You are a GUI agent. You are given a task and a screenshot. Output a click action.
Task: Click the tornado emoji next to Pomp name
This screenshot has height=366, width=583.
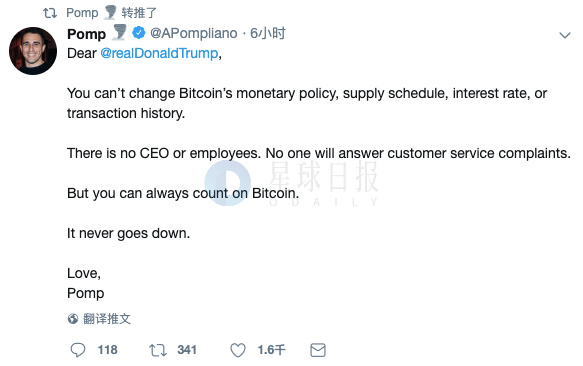[x=120, y=32]
